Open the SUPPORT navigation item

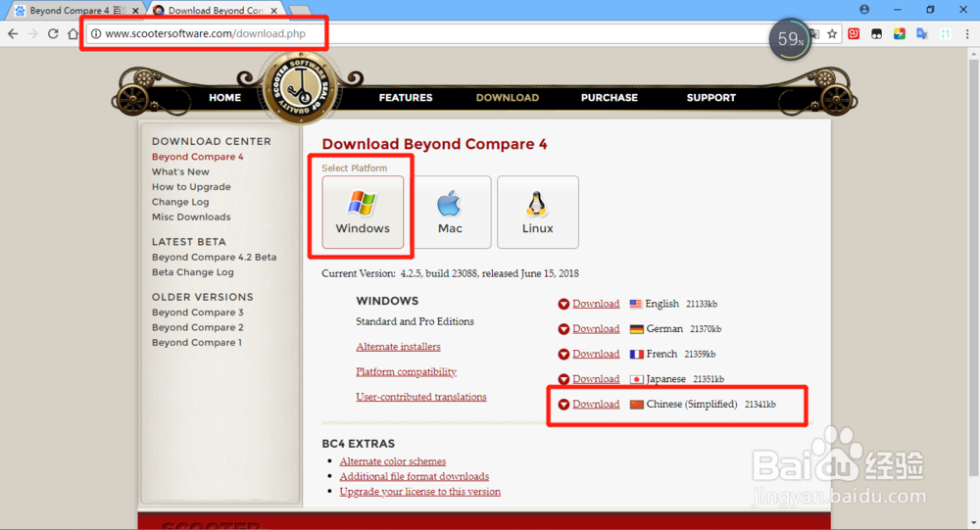711,98
